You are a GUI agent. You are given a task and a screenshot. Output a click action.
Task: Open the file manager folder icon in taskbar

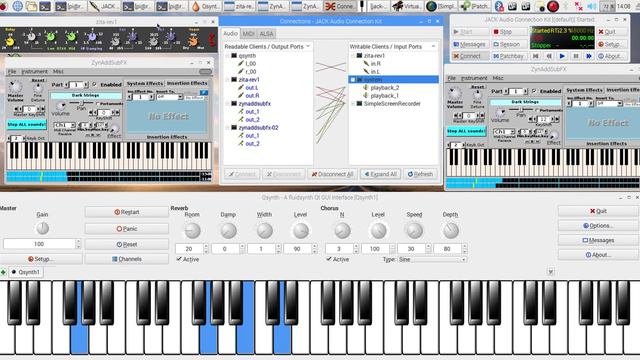click(31, 6)
